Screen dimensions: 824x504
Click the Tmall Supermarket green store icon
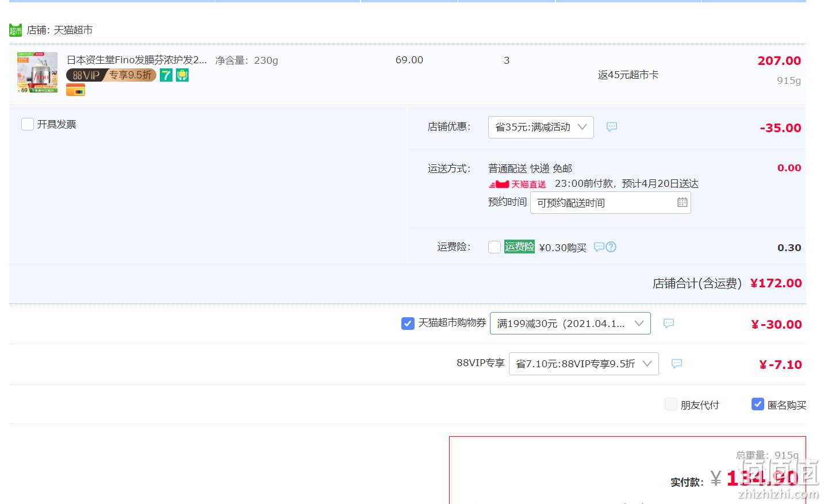(16, 30)
